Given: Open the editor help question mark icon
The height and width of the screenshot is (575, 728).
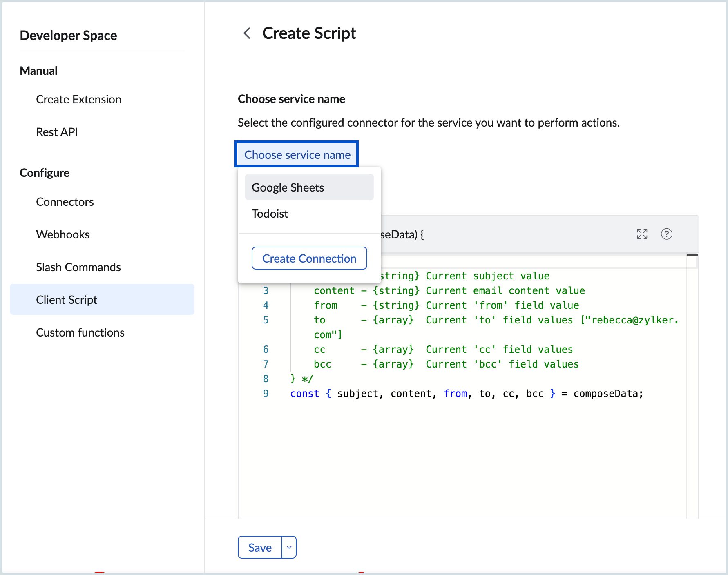Looking at the screenshot, I should point(666,234).
